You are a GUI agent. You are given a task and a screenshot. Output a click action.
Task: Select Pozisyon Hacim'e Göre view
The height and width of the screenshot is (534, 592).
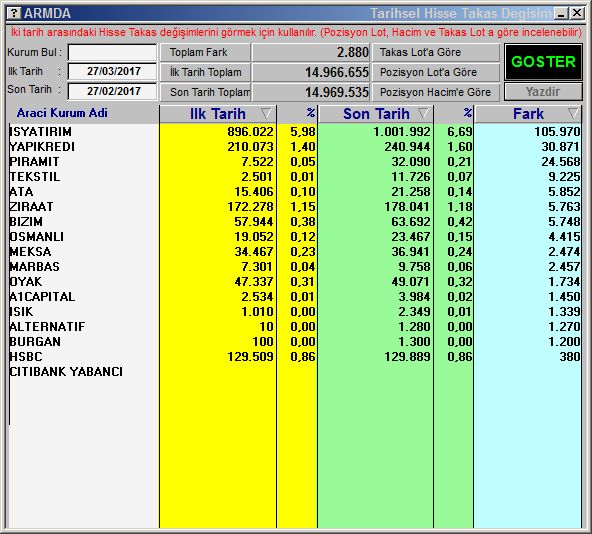pyautogui.click(x=436, y=92)
